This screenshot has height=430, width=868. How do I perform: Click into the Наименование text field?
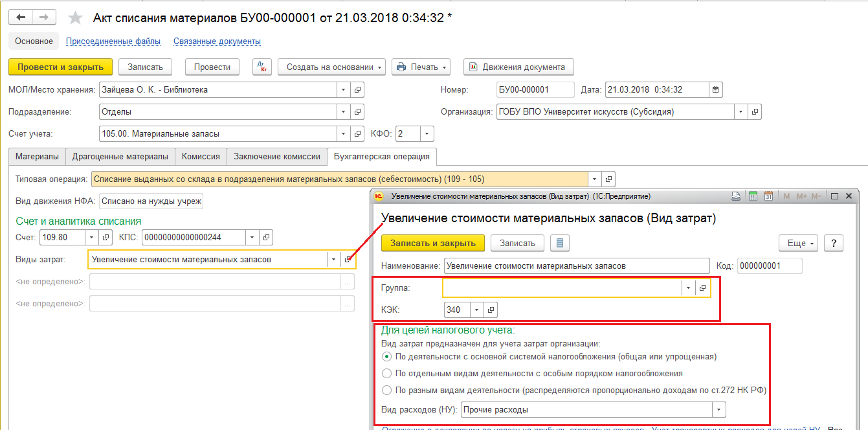tap(576, 266)
